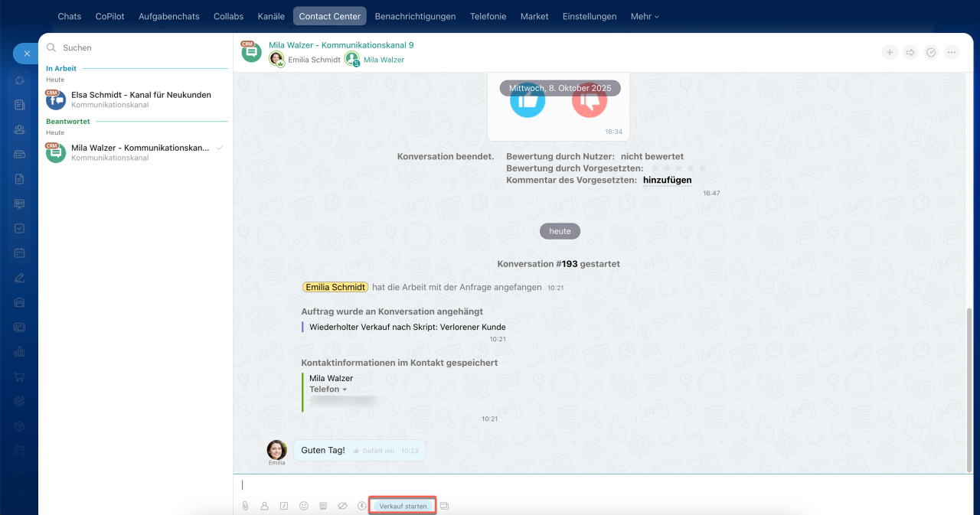Click 'hinzufügen' link for supervisor comment
Image resolution: width=980 pixels, height=515 pixels.
(667, 181)
